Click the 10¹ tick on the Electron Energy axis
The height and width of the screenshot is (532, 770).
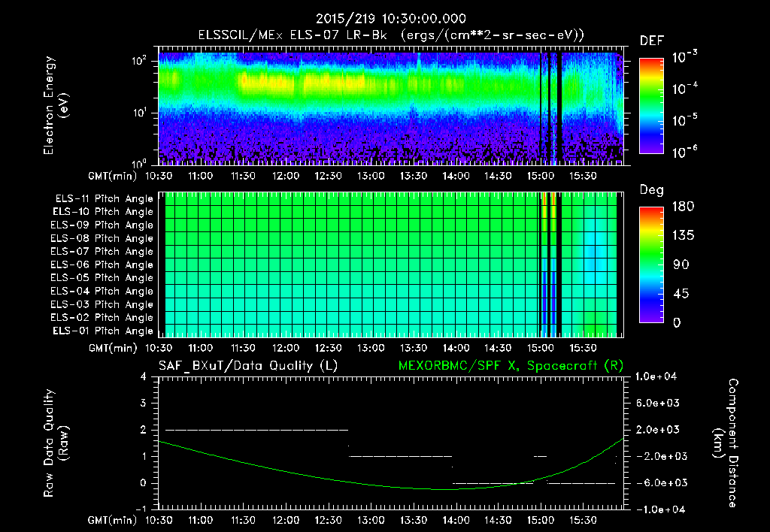pos(139,113)
